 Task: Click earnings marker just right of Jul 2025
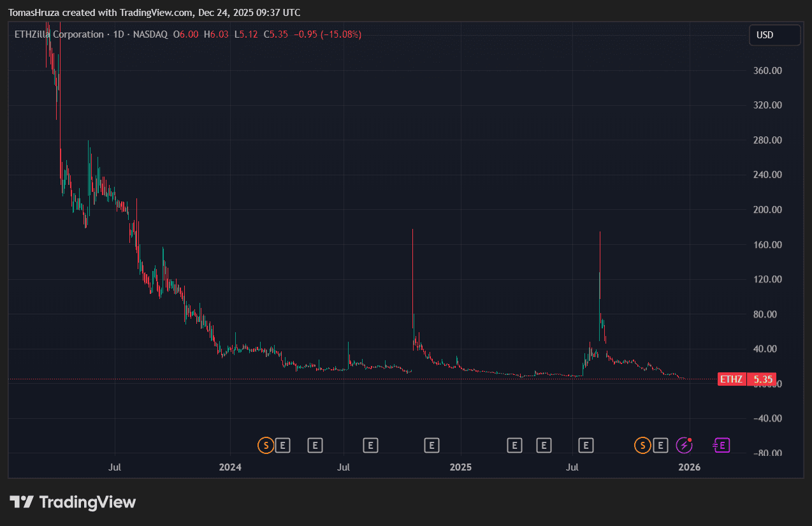pyautogui.click(x=585, y=445)
